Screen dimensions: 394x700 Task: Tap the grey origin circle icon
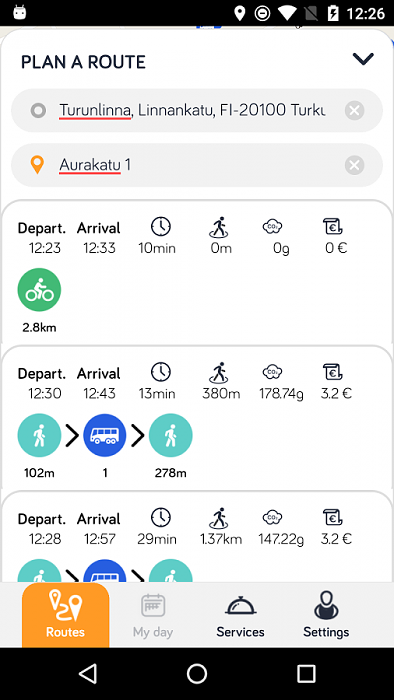[38, 110]
